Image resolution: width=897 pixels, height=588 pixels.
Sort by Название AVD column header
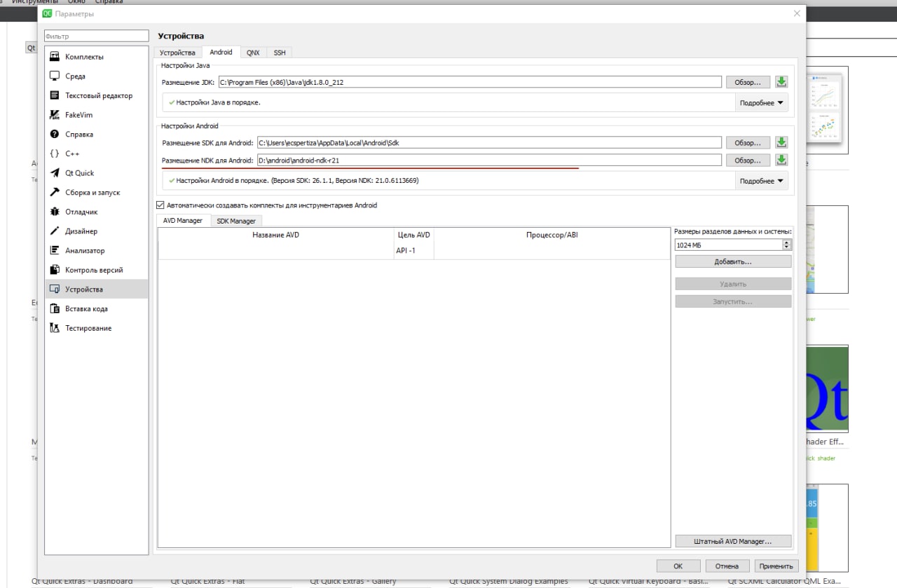(x=276, y=235)
